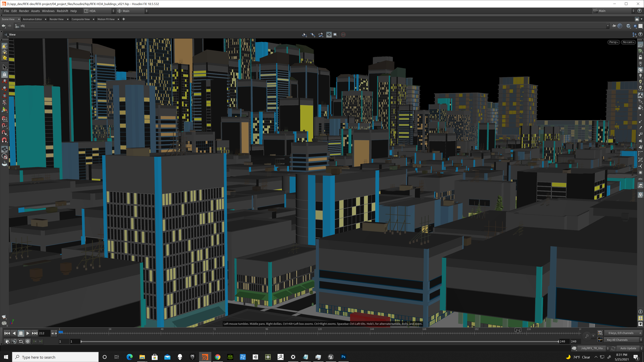This screenshot has width=644, height=362.
Task: Open the Render Region tool
Action: point(5,156)
